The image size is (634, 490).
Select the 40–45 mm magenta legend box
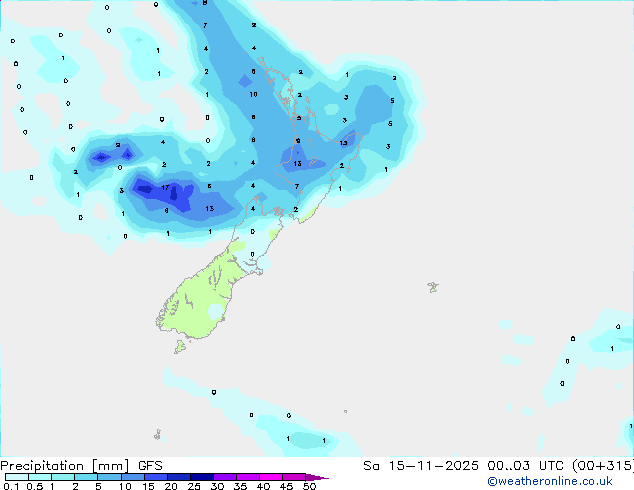point(271,477)
